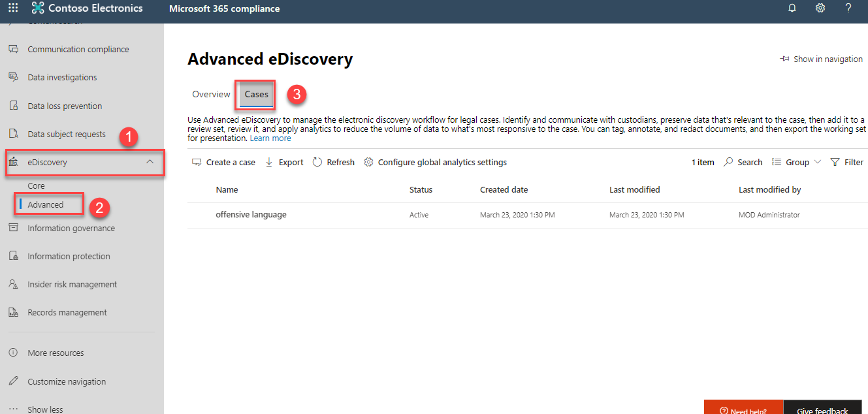The image size is (868, 414).
Task: Open the offensive language case
Action: click(251, 215)
